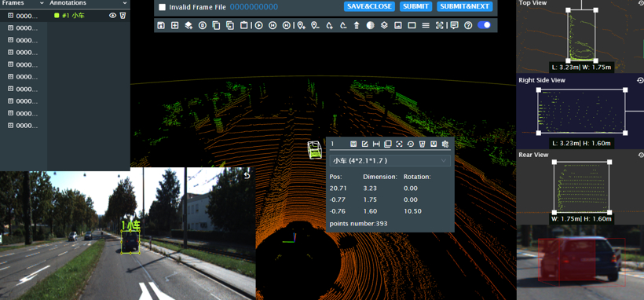Viewport: 644px width, 300px height.
Task: Click the add-box plus icon in toolbar
Action: pyautogui.click(x=175, y=25)
